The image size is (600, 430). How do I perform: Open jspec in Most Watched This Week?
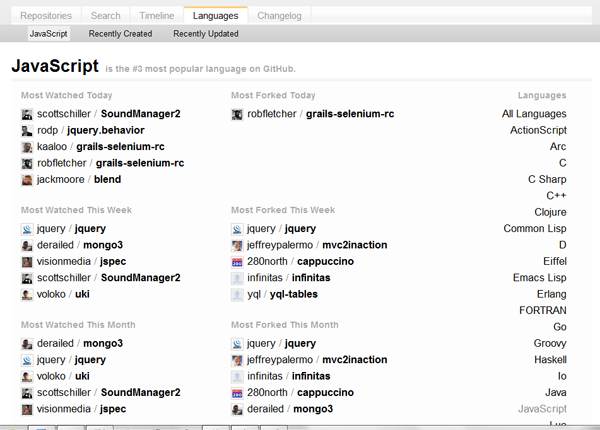113,261
